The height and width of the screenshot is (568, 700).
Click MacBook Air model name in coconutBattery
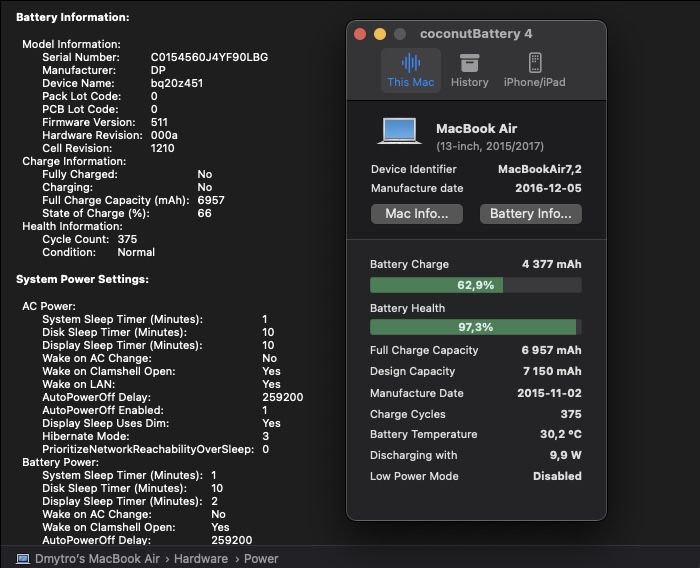(x=476, y=129)
